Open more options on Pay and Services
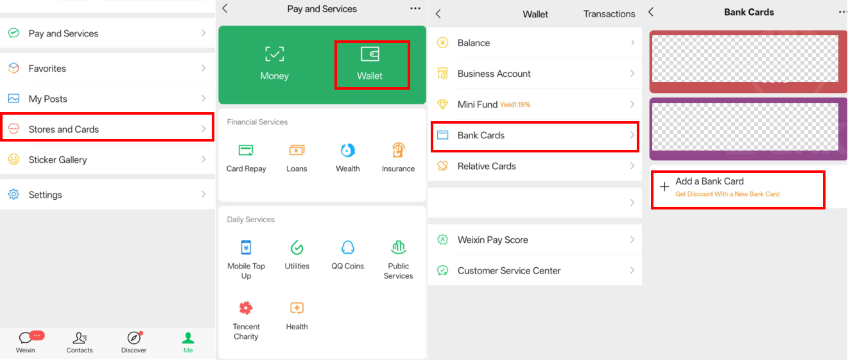 [415, 9]
